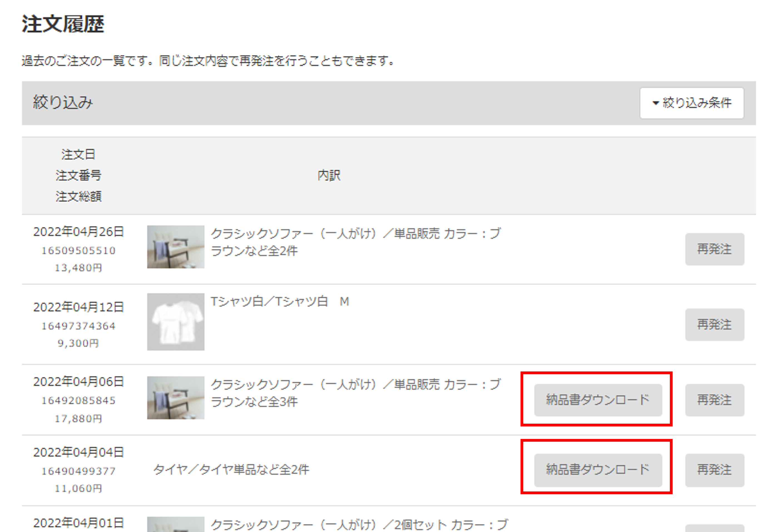Screen dimensions: 778x532
Task: Click order number 16492085845
Action: click(x=78, y=400)
